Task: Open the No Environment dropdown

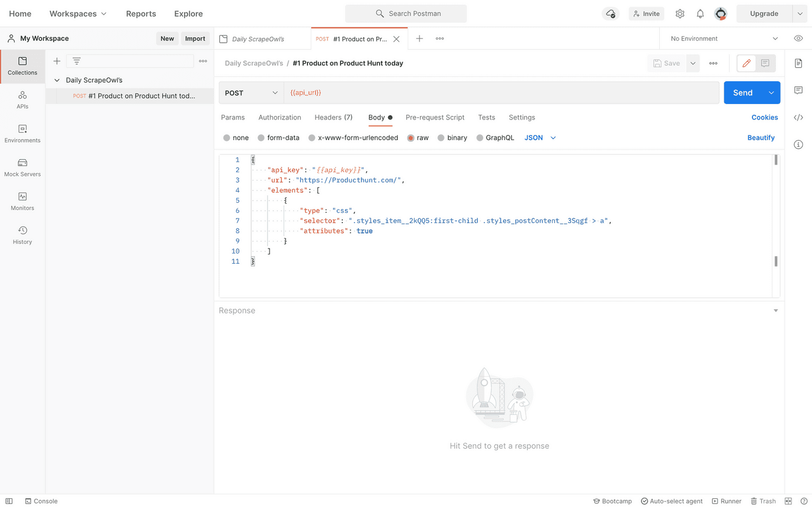Action: click(x=723, y=38)
